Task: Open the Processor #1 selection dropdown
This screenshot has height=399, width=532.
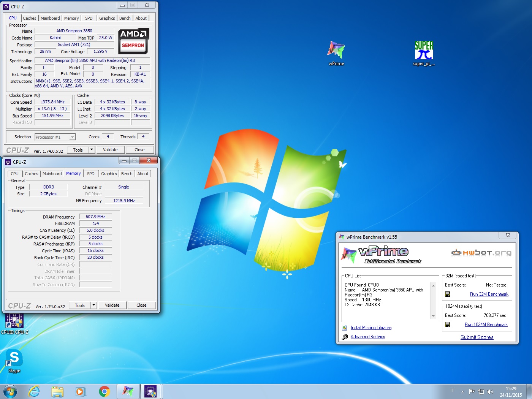Action: 55,137
